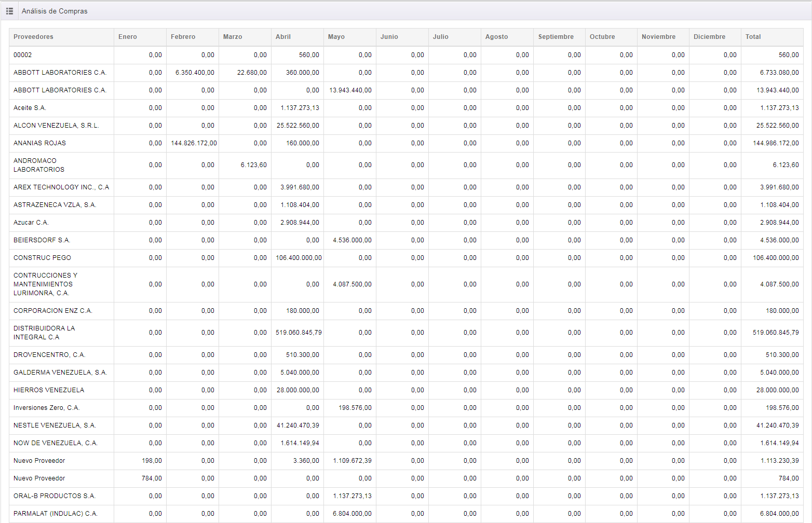Select Aceite S.A. provider name

pos(30,108)
